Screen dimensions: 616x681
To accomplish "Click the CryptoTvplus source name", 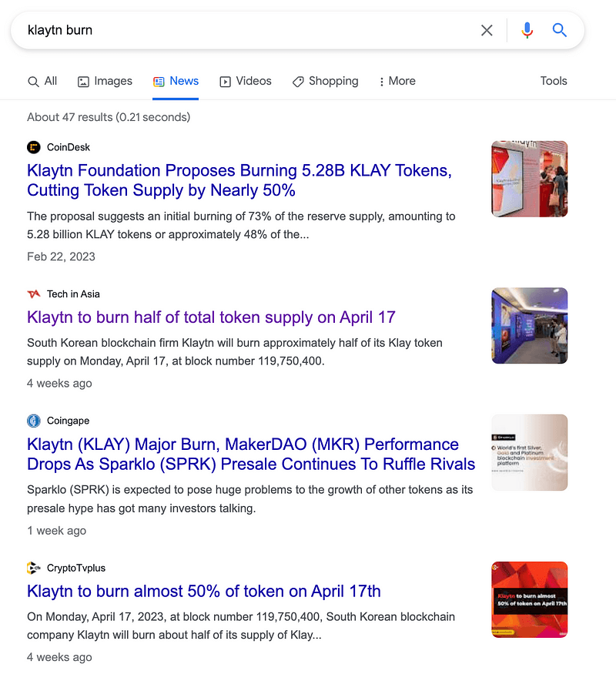I will [76, 568].
